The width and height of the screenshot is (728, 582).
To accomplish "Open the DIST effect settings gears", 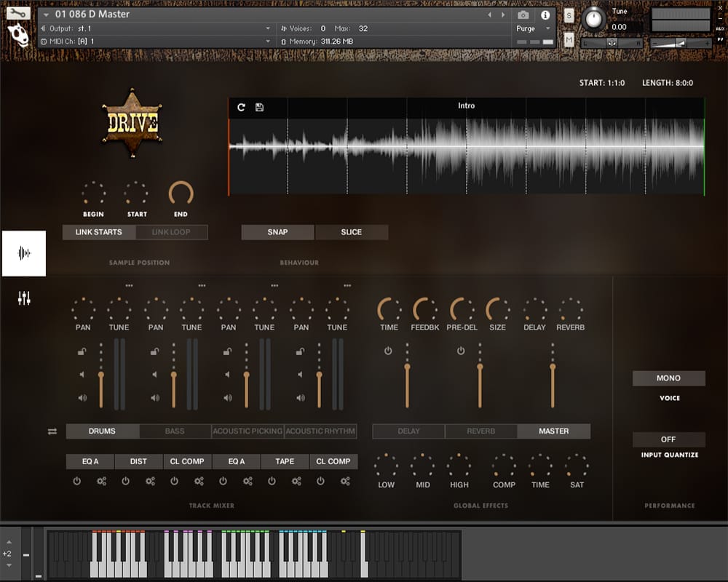I will (x=150, y=481).
